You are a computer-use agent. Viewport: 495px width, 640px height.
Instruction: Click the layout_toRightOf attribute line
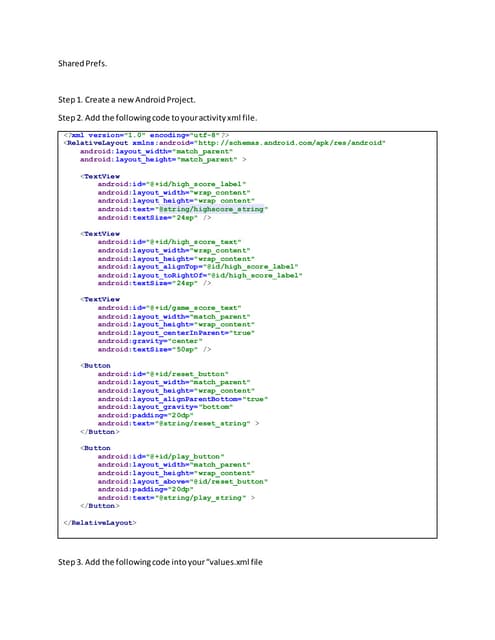(x=200, y=275)
